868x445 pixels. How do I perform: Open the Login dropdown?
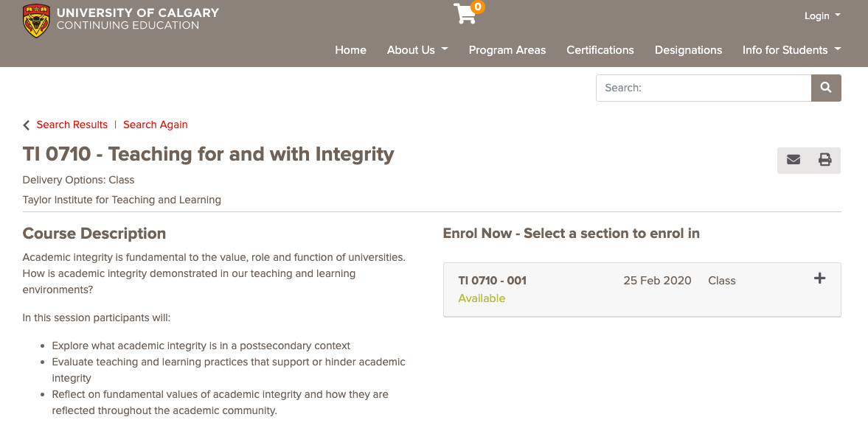[822, 16]
